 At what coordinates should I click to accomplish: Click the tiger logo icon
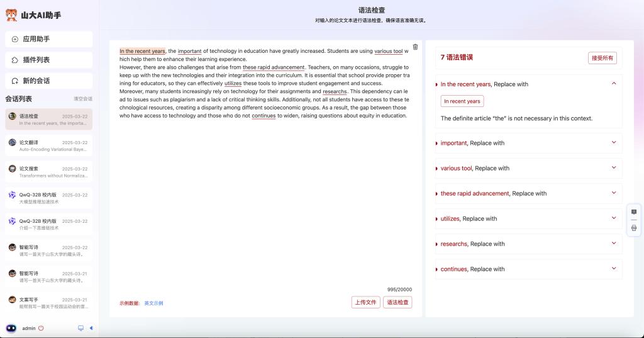11,15
